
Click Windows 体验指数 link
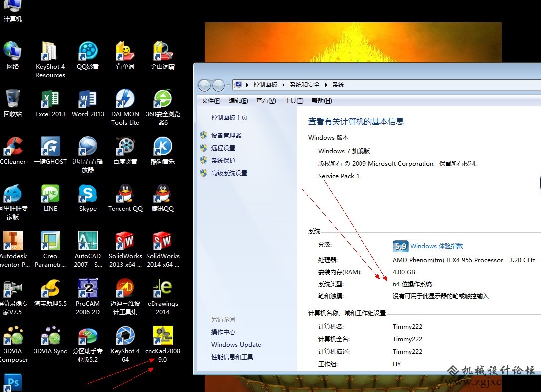pyautogui.click(x=436, y=246)
